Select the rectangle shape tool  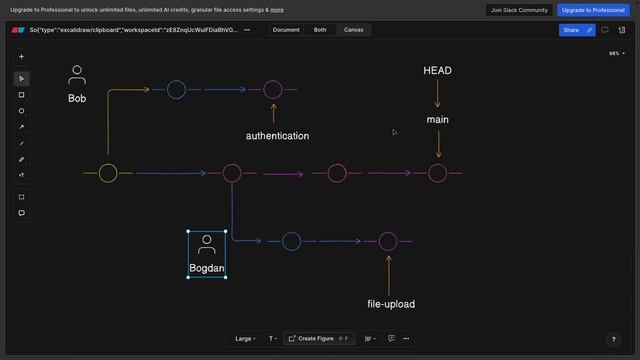click(x=21, y=95)
